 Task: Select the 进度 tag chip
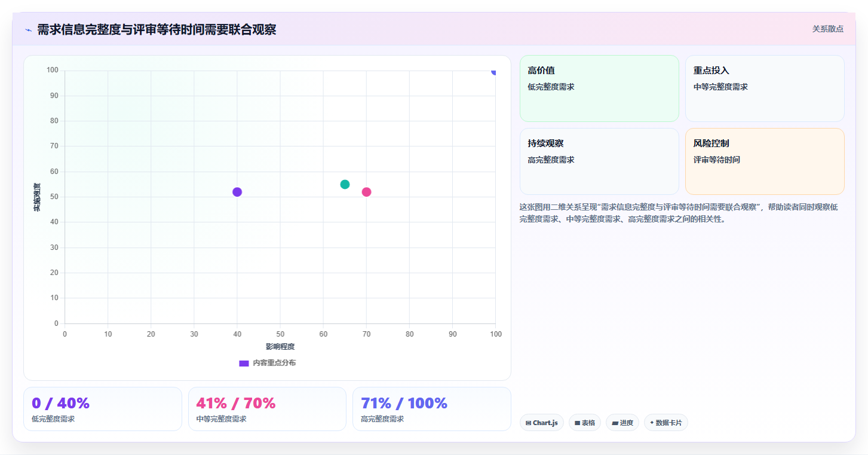(622, 423)
